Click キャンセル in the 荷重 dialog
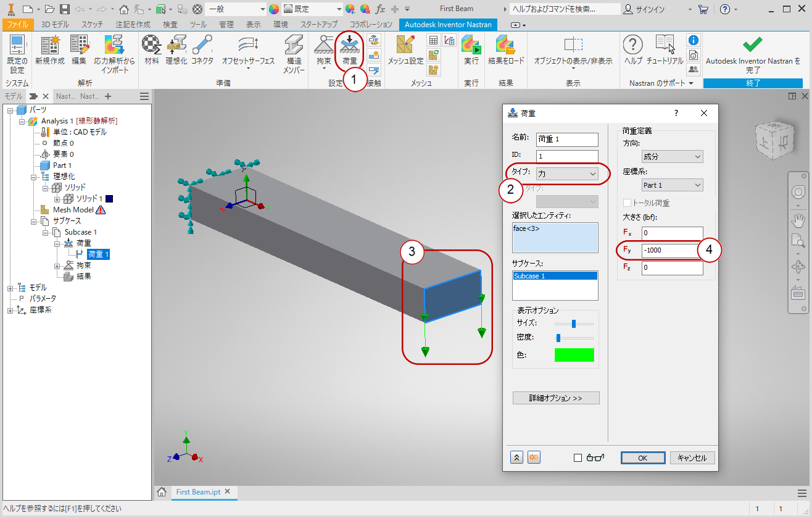812x518 pixels. click(x=692, y=458)
